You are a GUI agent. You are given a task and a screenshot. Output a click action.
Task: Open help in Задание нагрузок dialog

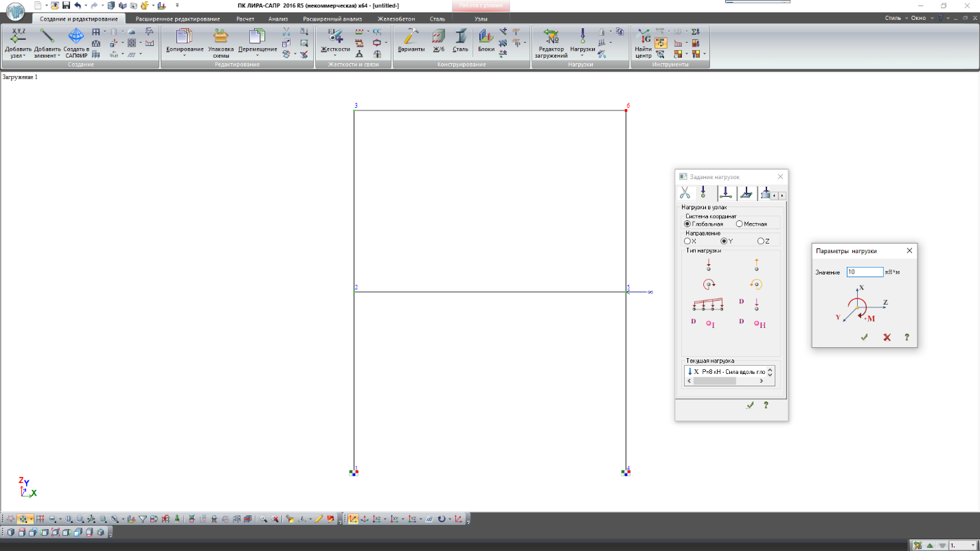(x=766, y=406)
